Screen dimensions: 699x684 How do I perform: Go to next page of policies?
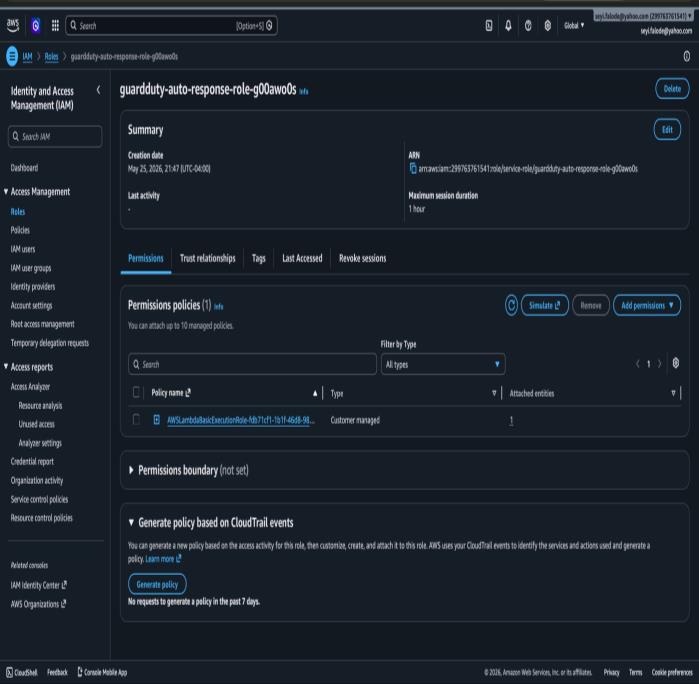point(659,364)
